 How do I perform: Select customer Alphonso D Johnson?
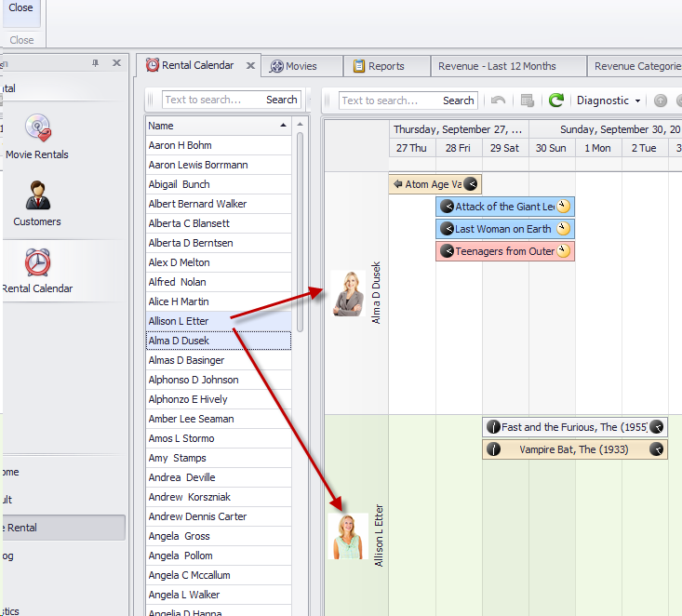tap(219, 380)
